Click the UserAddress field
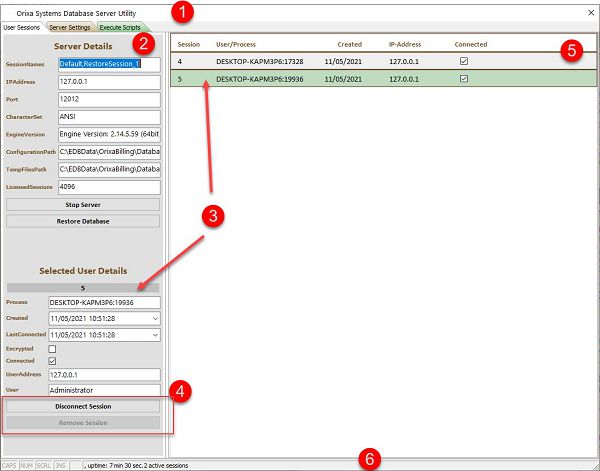The height and width of the screenshot is (471, 600). tap(104, 375)
